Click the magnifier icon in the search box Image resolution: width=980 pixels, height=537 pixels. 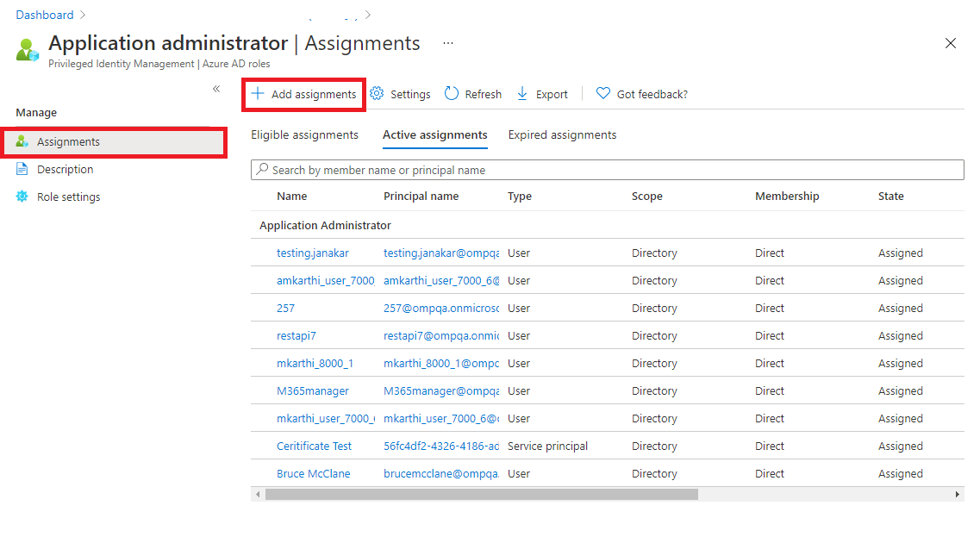pos(261,169)
